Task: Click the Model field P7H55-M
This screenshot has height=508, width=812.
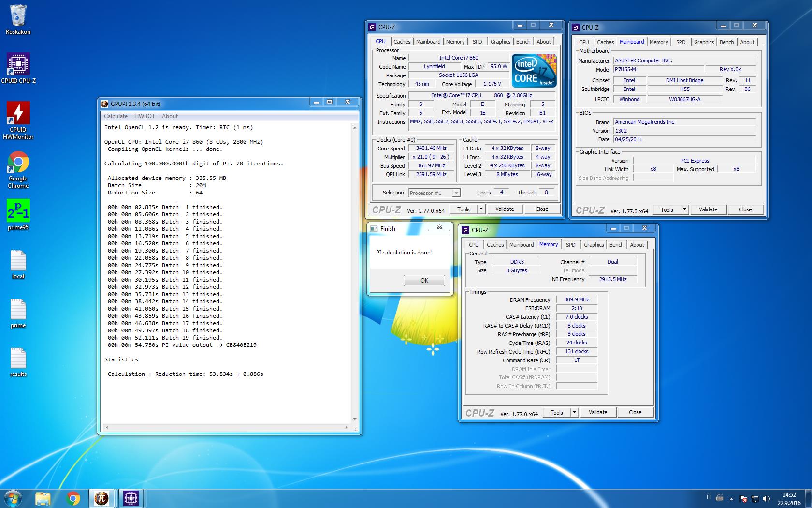Action: 658,70
